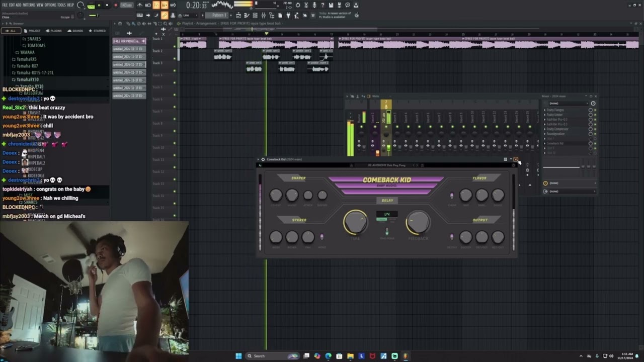Click the undo history icon in top toolbar
The height and width of the screenshot is (362, 644).
[298, 6]
